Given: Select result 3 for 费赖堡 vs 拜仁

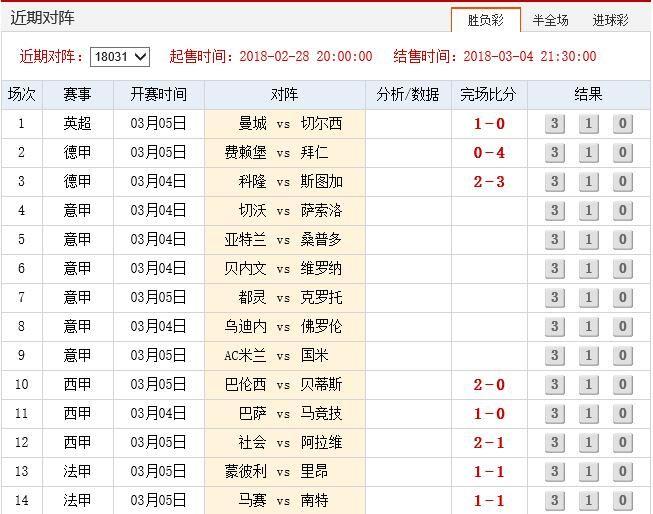Looking at the screenshot, I should [555, 153].
